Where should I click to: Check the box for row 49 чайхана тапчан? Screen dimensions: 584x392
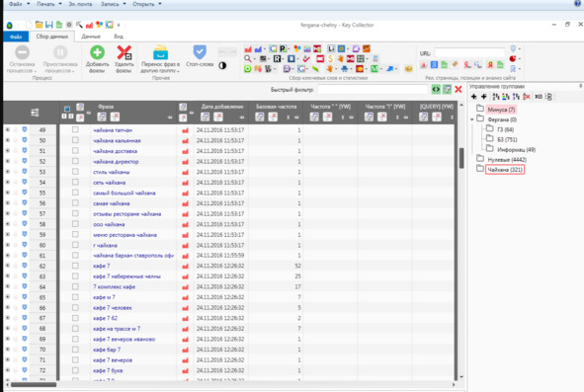pos(75,129)
